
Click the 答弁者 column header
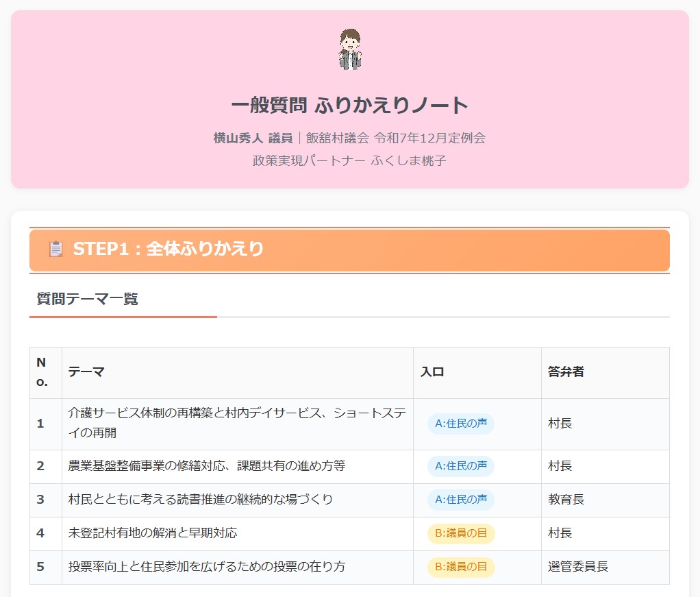click(x=566, y=372)
